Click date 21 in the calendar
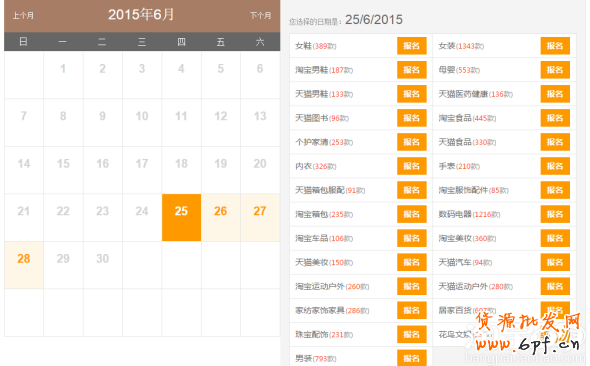 click(24, 217)
